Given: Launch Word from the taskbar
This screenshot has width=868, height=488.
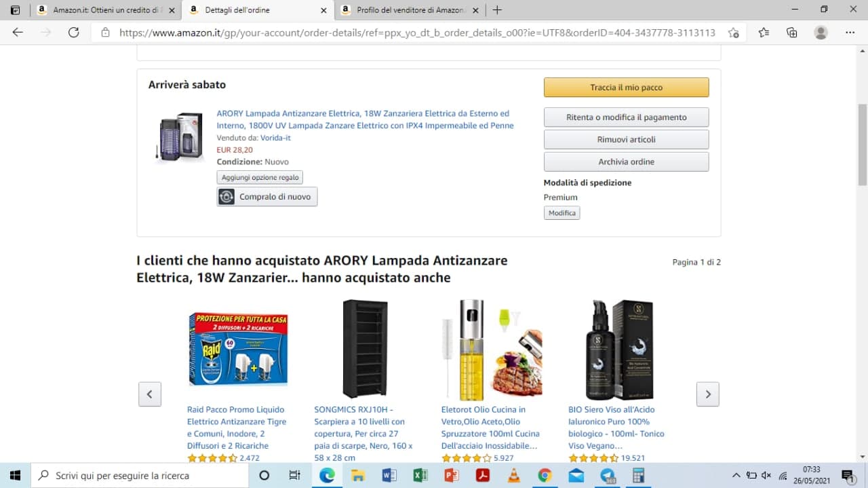Looking at the screenshot, I should pyautogui.click(x=389, y=475).
